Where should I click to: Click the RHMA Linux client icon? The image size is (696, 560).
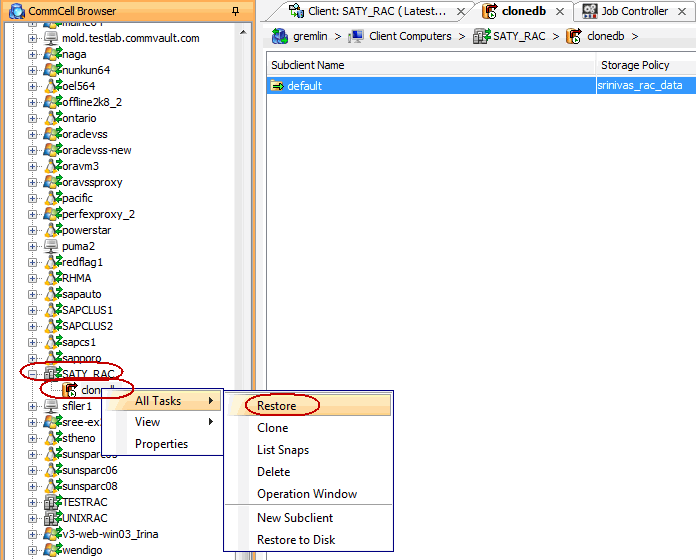coord(53,278)
